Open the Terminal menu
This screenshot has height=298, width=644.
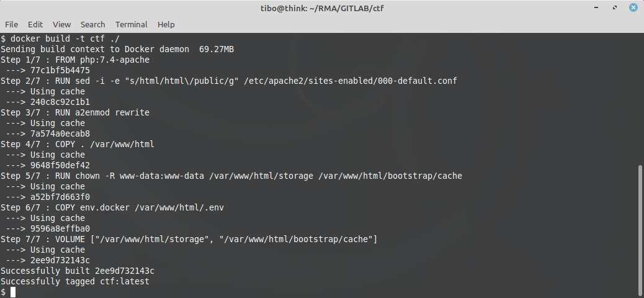[131, 25]
